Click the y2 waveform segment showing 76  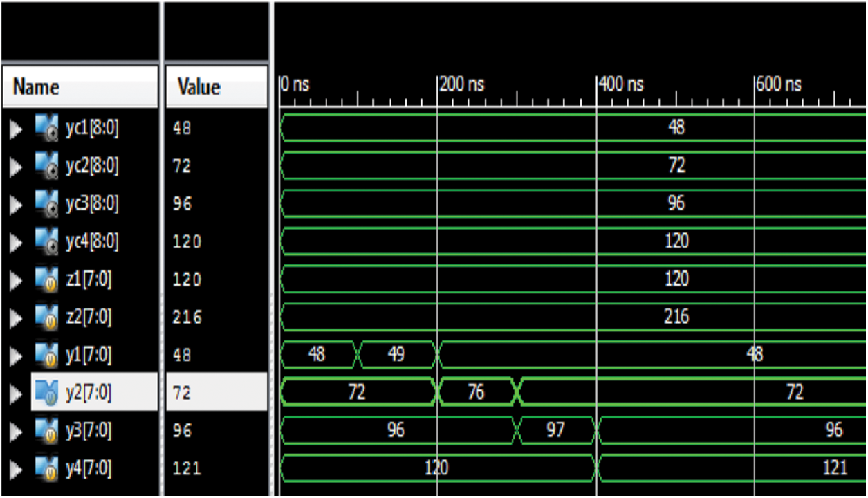point(476,393)
